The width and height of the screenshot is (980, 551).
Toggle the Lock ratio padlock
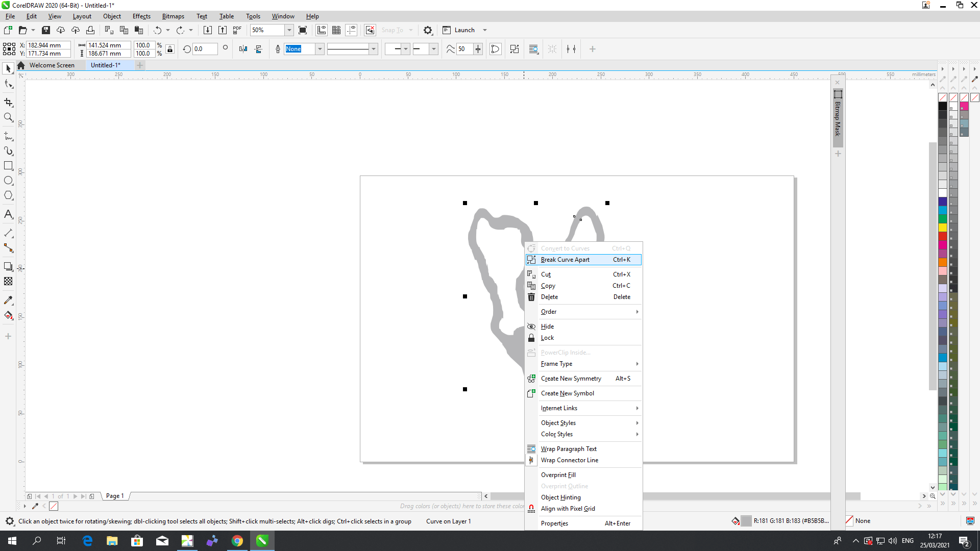[x=170, y=49]
